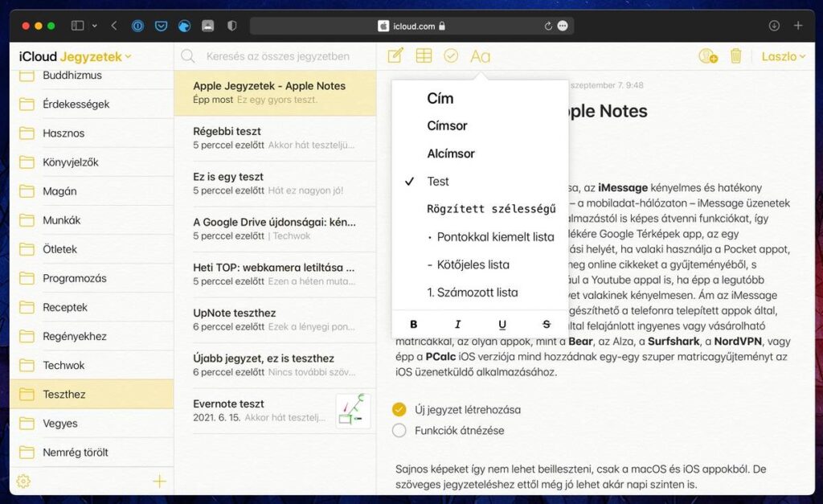The height and width of the screenshot is (504, 823).
Task: Click the search magnifier icon
Action: [188, 56]
